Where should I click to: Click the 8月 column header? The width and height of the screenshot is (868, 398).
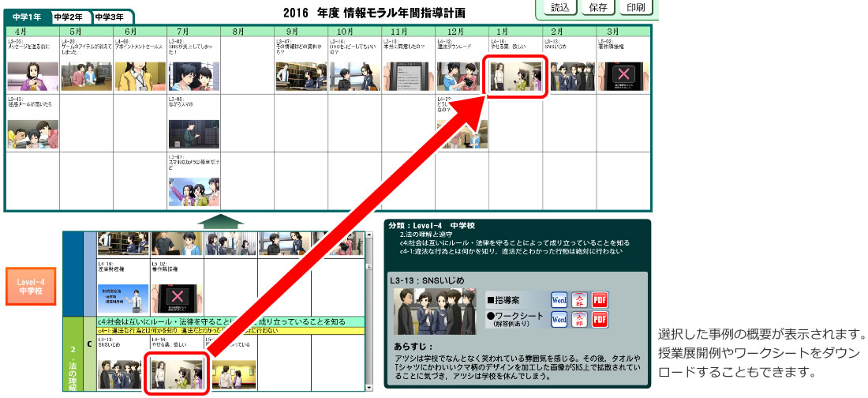click(247, 31)
